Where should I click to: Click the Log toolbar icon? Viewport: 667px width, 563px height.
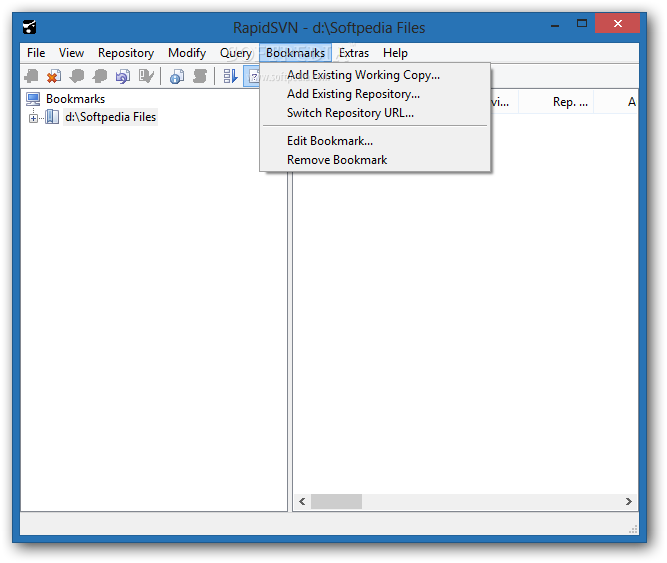200,77
